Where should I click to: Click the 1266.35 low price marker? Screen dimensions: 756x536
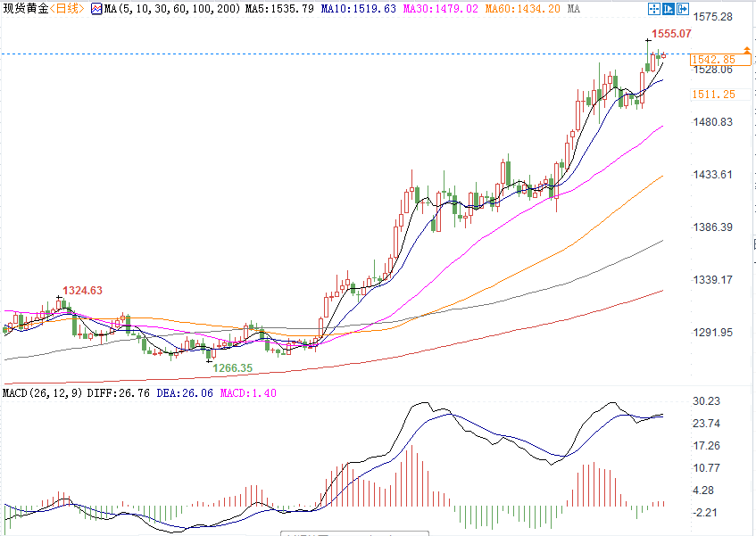[x=232, y=368]
